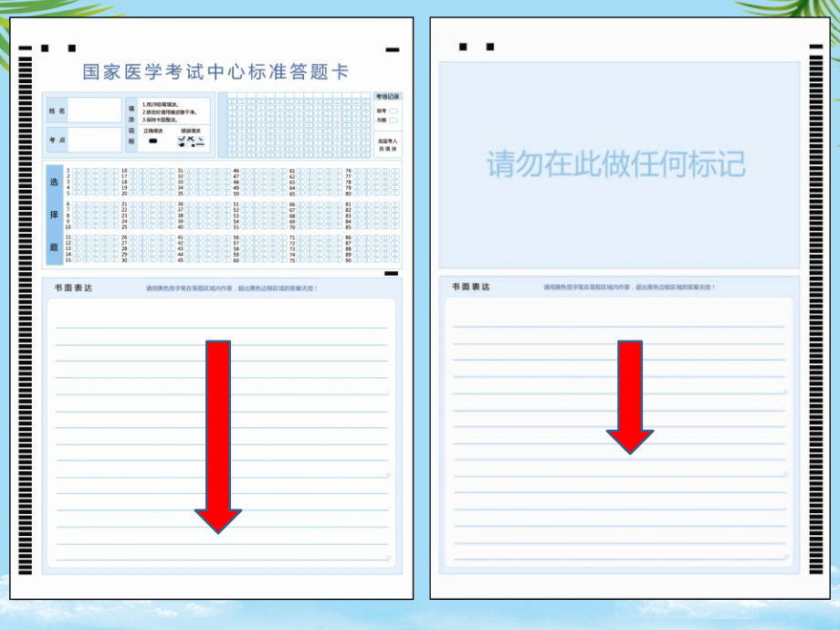Click the right page timing mark strip
Image resolution: width=840 pixels, height=630 pixels.
(x=816, y=314)
